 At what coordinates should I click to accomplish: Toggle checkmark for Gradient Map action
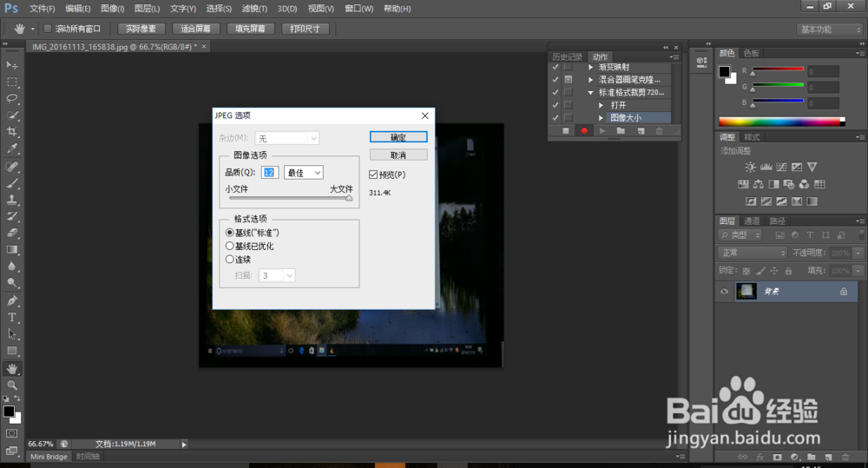pos(556,67)
